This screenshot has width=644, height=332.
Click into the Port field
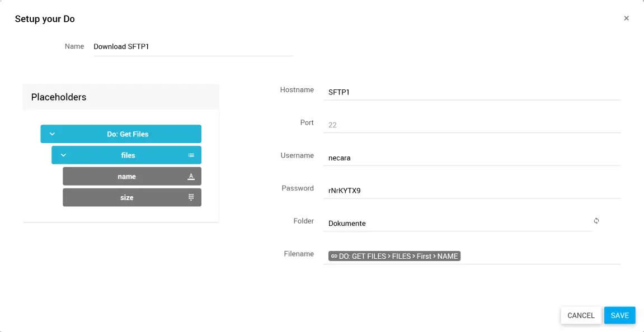(472, 125)
